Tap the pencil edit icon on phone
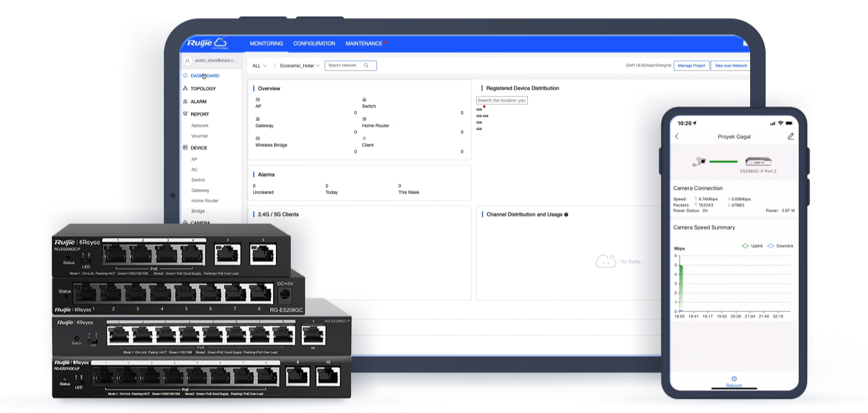This screenshot has height=413, width=868. click(790, 137)
